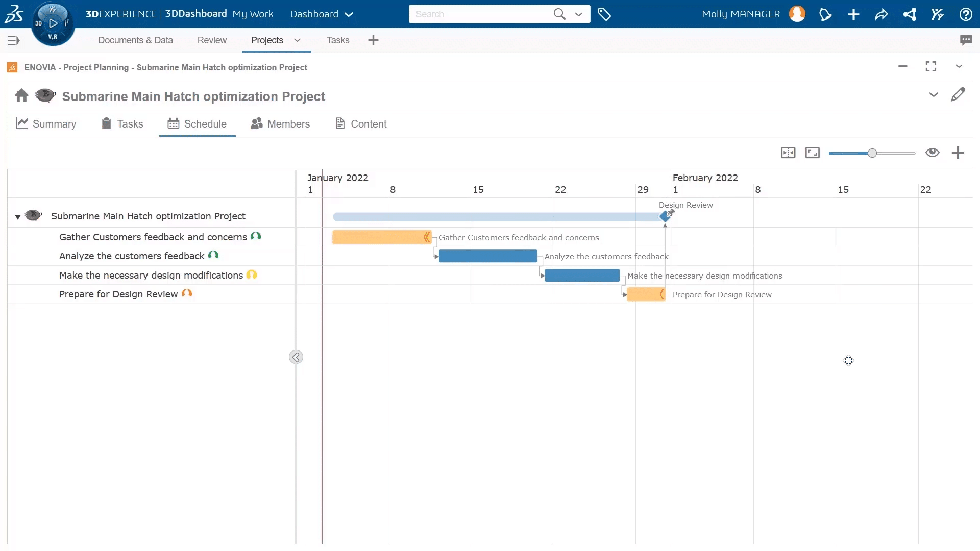Screen dimensions: 980x551
Task: Toggle the left side navigation panel
Action: click(14, 40)
